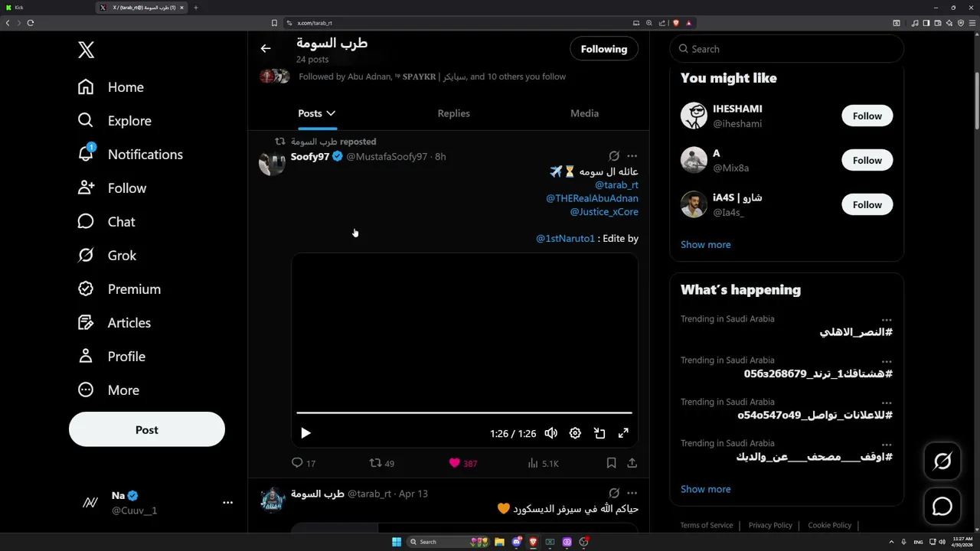Open the Windows Start menu
980x551 pixels.
[397, 542]
